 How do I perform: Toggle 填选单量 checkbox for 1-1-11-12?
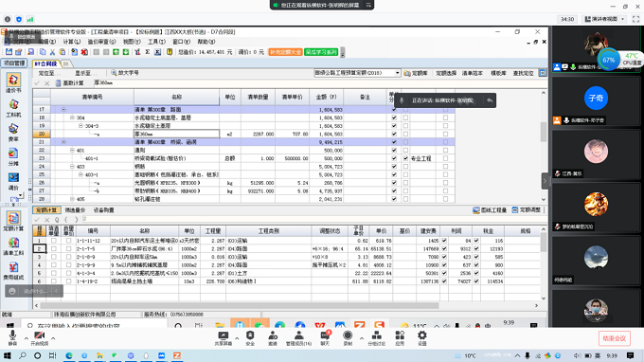coord(54,241)
